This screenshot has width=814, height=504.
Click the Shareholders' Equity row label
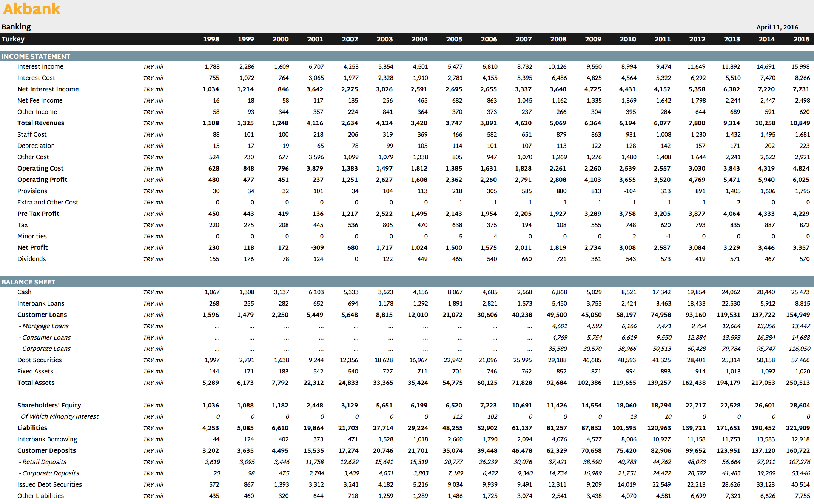pyautogui.click(x=49, y=405)
